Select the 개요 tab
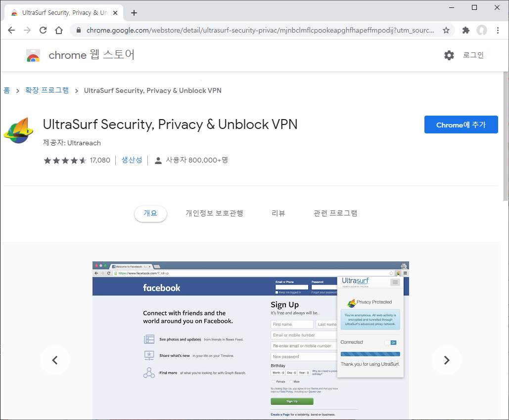Image resolution: width=509 pixels, height=420 pixels. (x=150, y=213)
